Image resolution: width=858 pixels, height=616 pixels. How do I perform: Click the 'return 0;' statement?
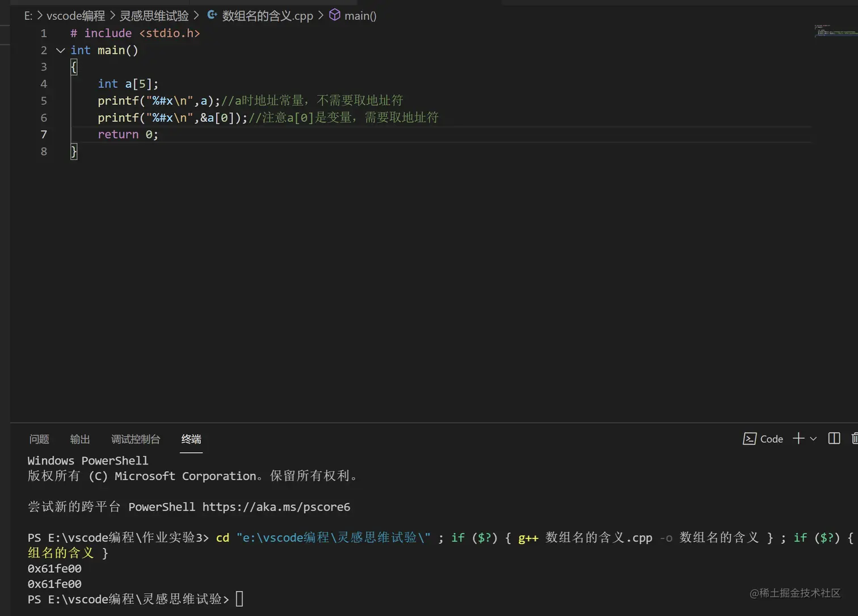point(128,134)
